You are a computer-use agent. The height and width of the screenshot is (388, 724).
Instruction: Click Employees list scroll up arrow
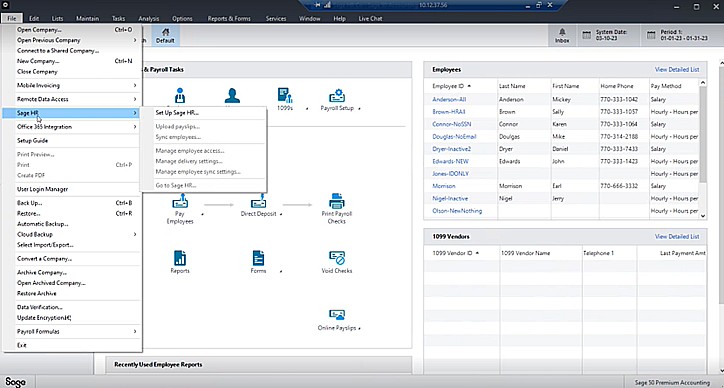[703, 83]
